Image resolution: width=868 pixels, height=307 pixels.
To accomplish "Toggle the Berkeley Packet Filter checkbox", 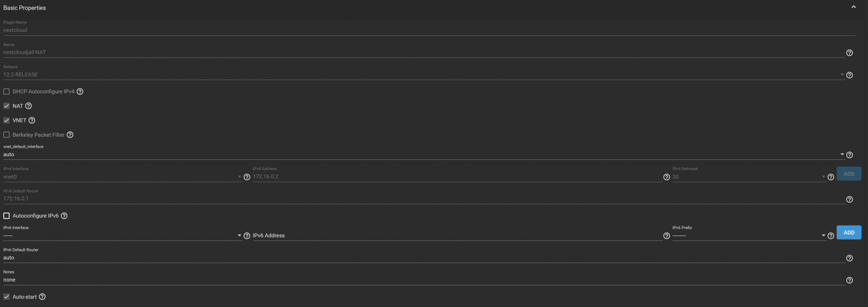I will pyautogui.click(x=7, y=135).
